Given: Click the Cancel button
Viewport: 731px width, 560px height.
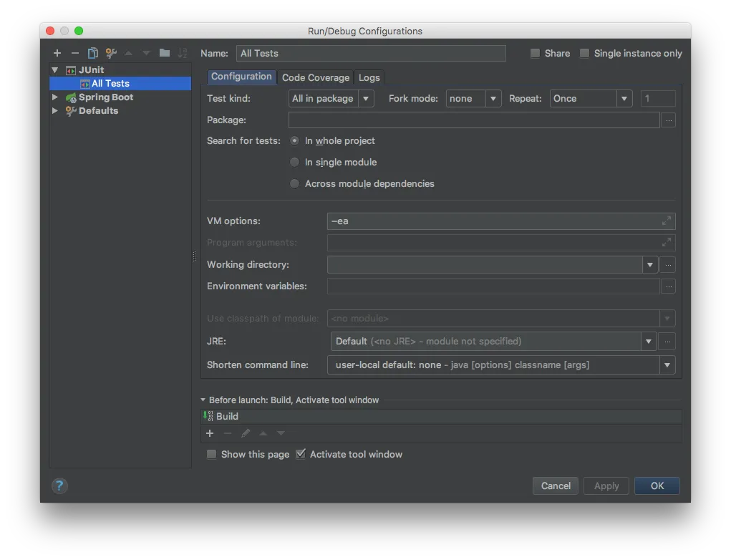Looking at the screenshot, I should click(556, 486).
